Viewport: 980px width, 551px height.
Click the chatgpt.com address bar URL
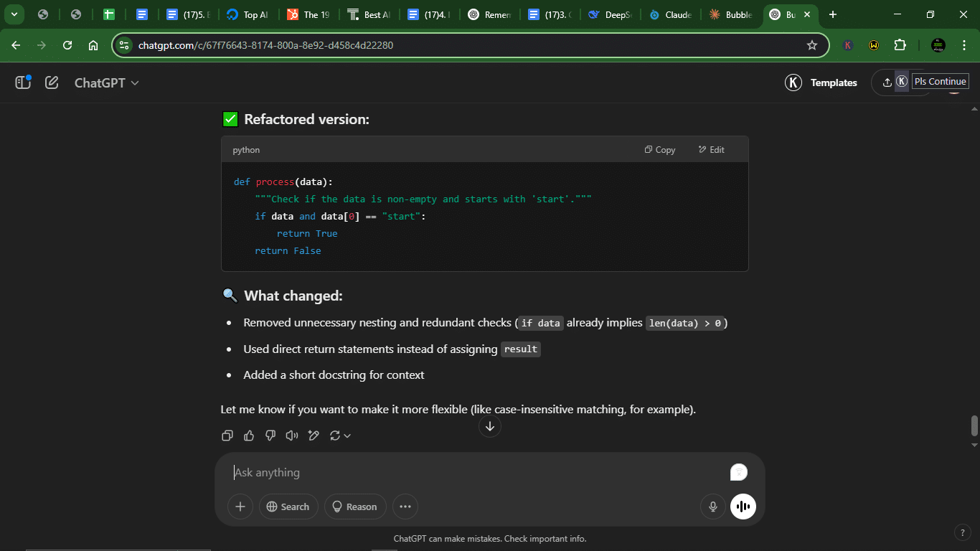click(x=265, y=45)
